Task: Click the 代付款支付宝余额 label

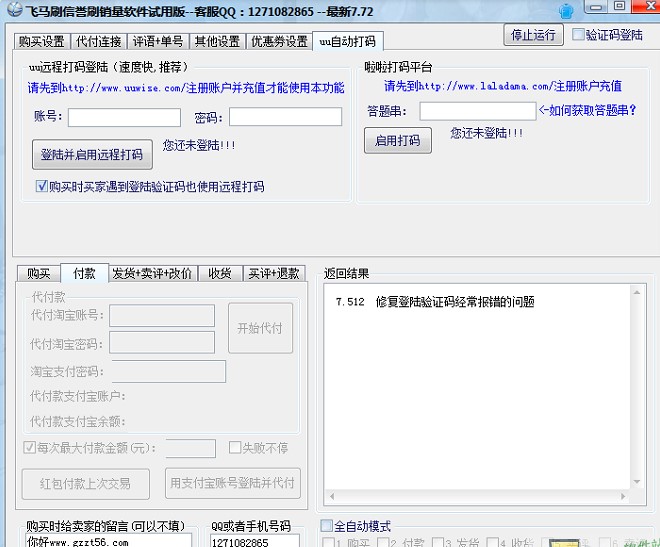Action: pos(77,421)
